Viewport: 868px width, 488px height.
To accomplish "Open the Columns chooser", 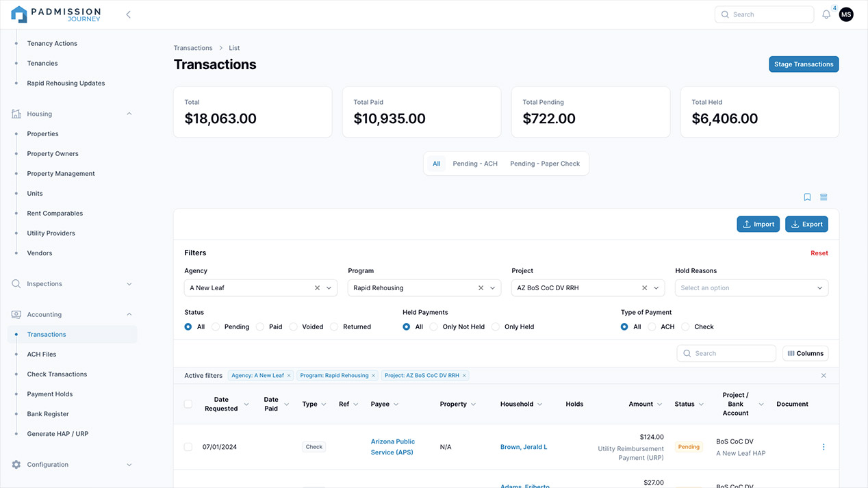I will click(806, 354).
